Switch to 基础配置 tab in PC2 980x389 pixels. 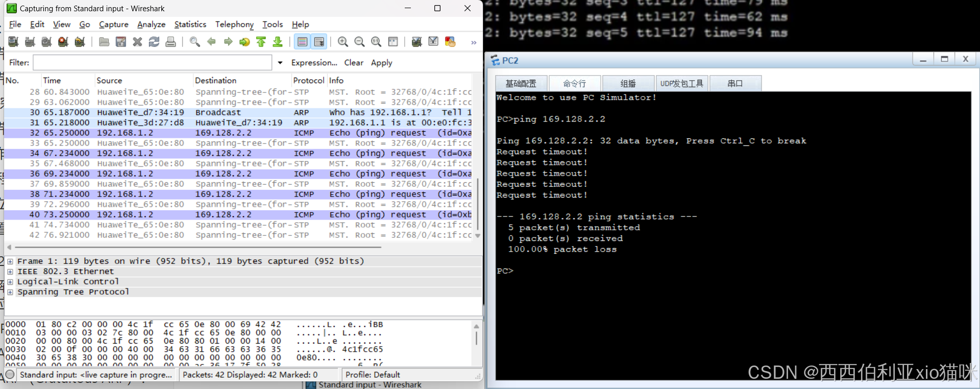pyautogui.click(x=521, y=84)
